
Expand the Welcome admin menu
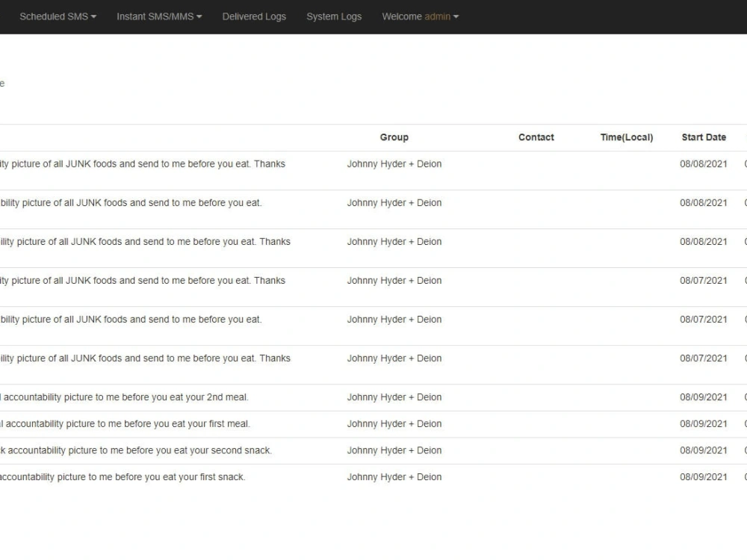(420, 16)
